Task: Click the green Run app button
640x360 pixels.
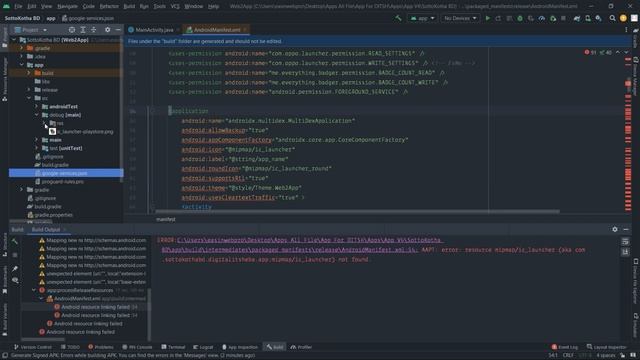Action: (487, 18)
